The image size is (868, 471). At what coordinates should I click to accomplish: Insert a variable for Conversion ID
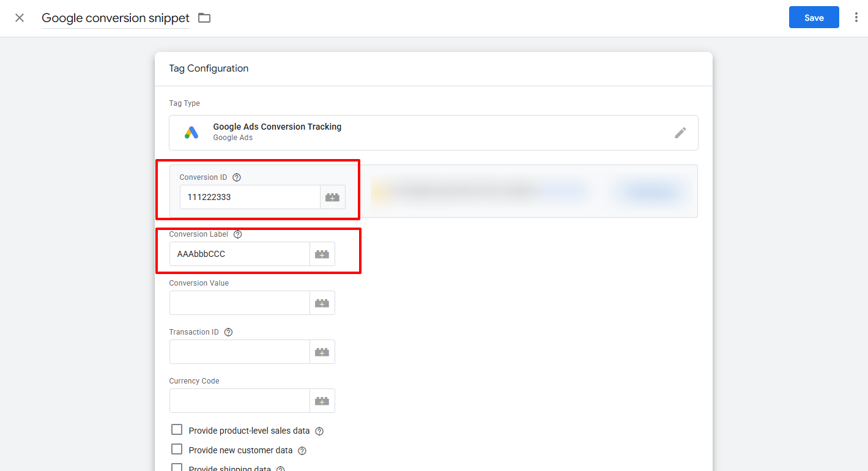tap(333, 197)
